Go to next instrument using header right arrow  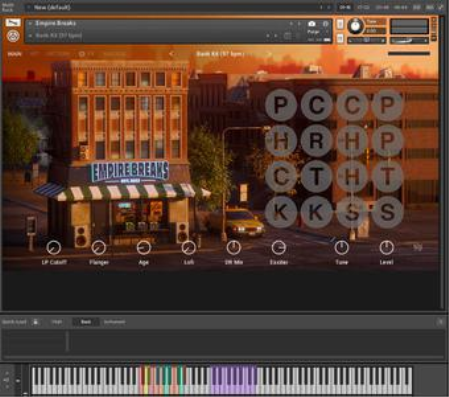pyautogui.click(x=299, y=24)
